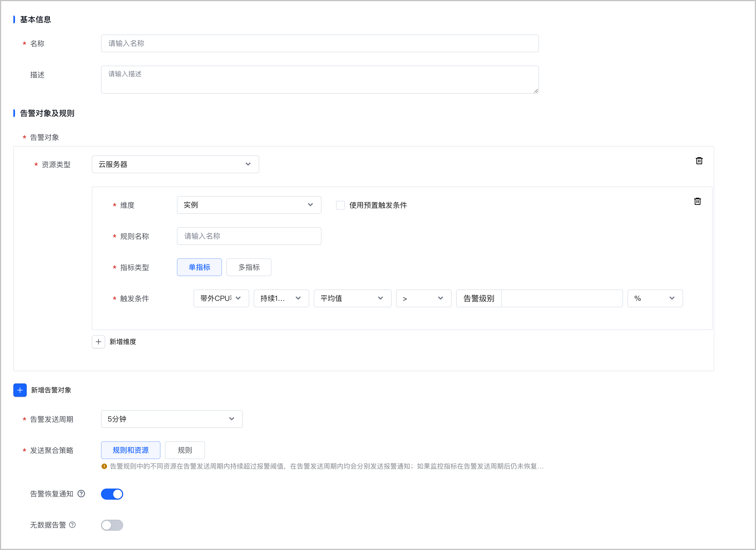Select the 规则 aggregation strategy option
756x550 pixels.
[185, 450]
